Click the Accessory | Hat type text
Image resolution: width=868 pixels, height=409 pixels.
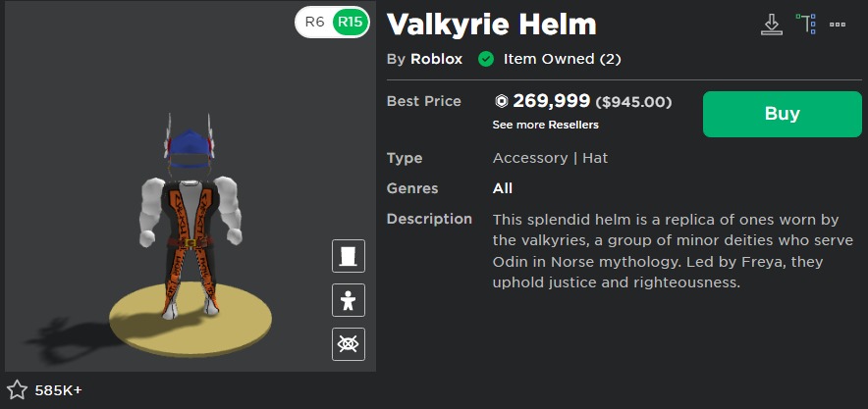pyautogui.click(x=550, y=158)
